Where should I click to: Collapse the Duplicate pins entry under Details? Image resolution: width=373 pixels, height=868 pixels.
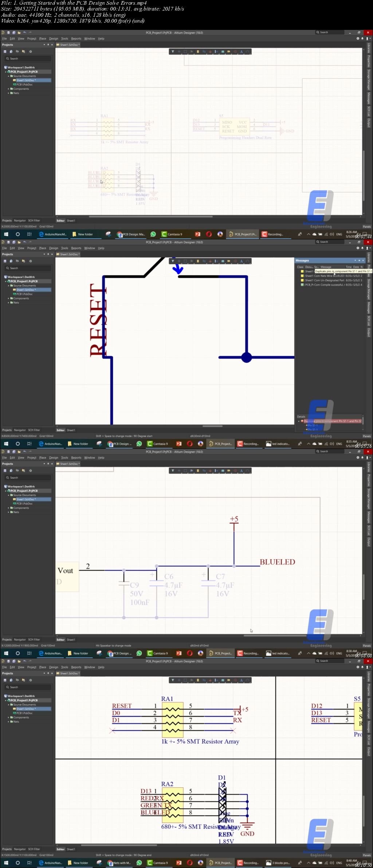(x=299, y=421)
